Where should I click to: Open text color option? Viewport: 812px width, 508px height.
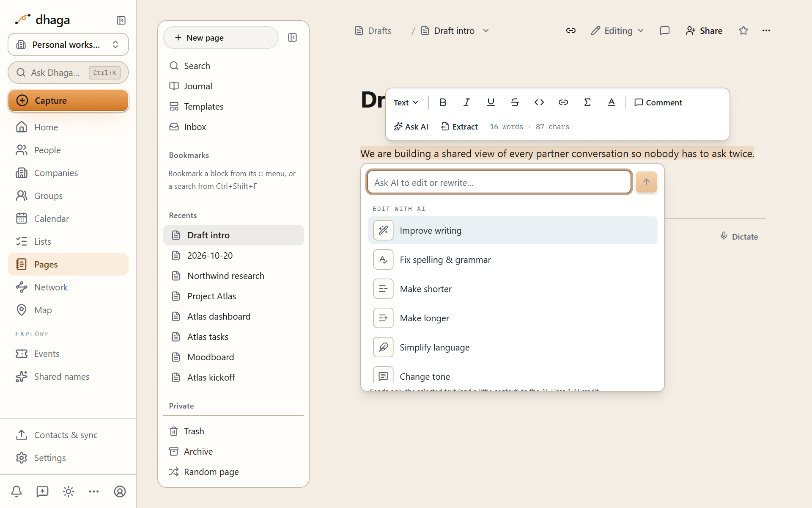coord(612,102)
